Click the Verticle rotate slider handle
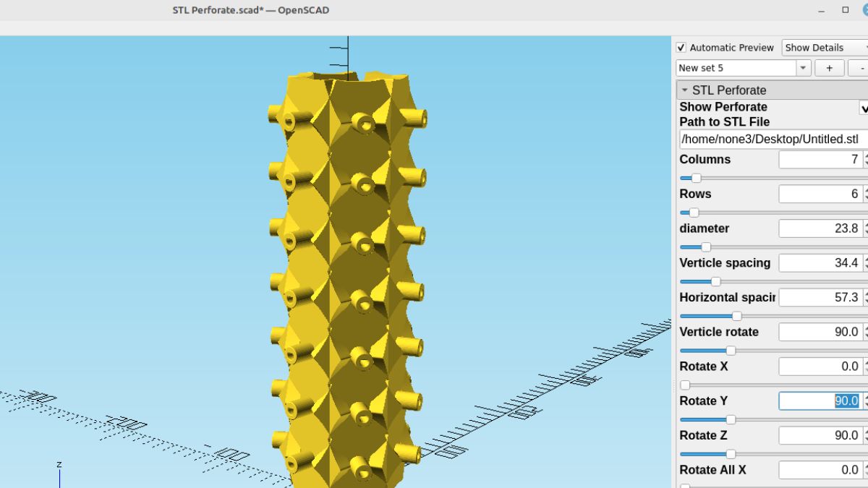The width and height of the screenshot is (868, 488). pos(731,351)
